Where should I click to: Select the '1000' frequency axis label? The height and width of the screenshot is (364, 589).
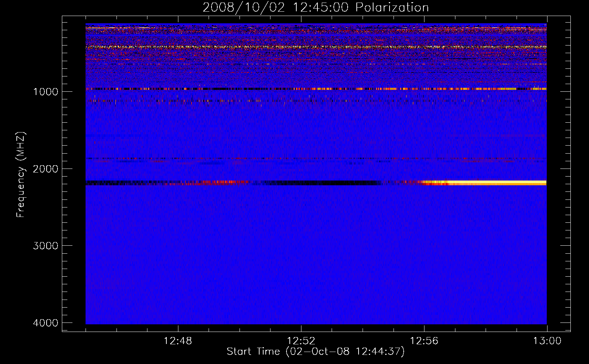point(46,92)
